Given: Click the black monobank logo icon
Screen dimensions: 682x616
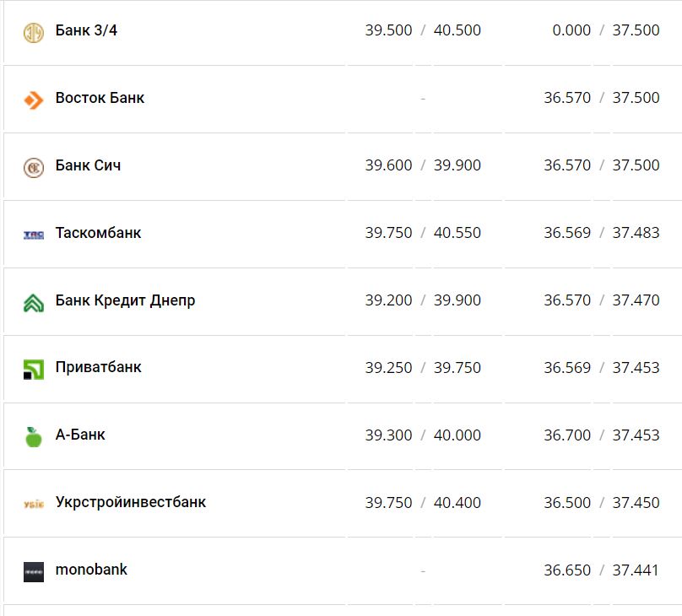Looking at the screenshot, I should click(33, 571).
